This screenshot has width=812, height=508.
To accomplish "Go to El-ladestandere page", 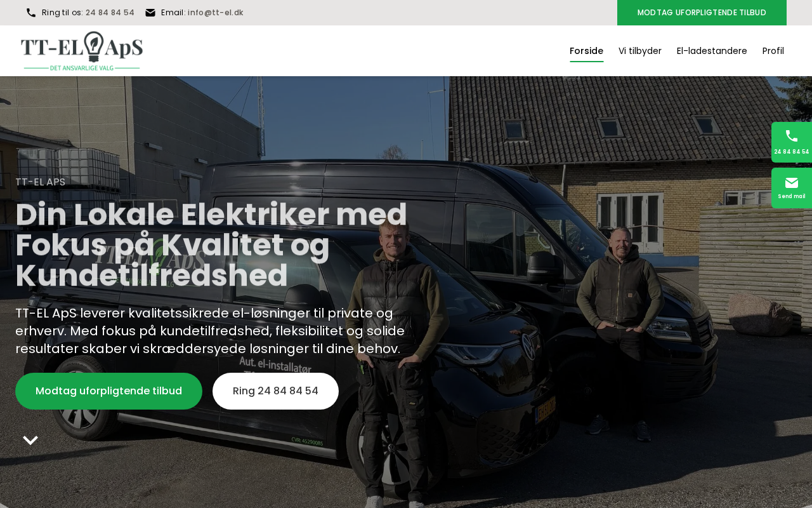I will (712, 51).
